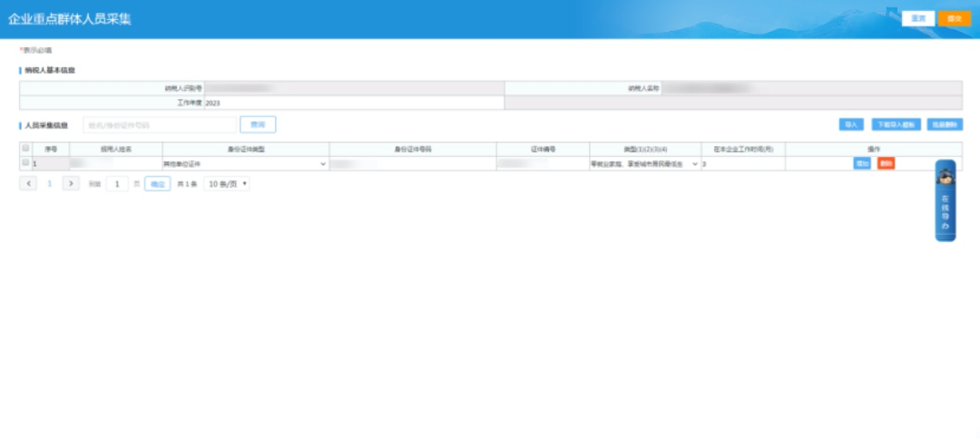Click the 招用人姓名 cell in row 1
The width and height of the screenshot is (980, 439).
point(115,163)
